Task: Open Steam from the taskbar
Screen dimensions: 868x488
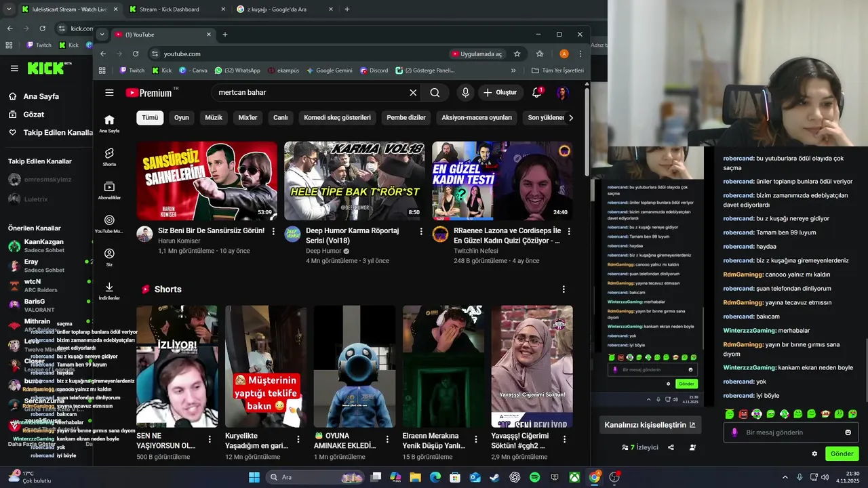Action: pos(494,477)
